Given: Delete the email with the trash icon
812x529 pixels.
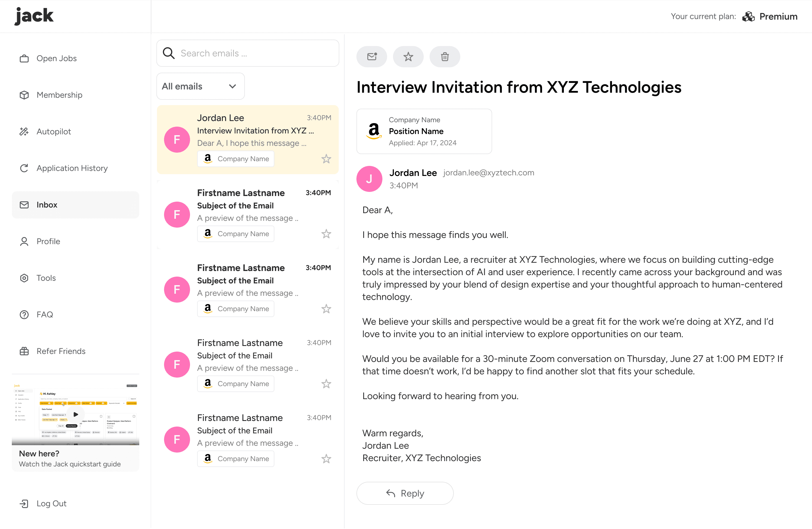Looking at the screenshot, I should 445,57.
